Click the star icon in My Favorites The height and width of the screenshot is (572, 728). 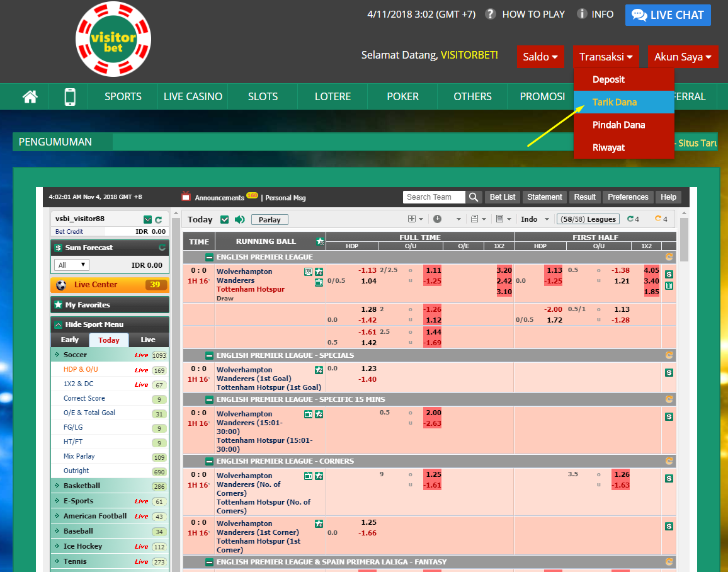[58, 304]
